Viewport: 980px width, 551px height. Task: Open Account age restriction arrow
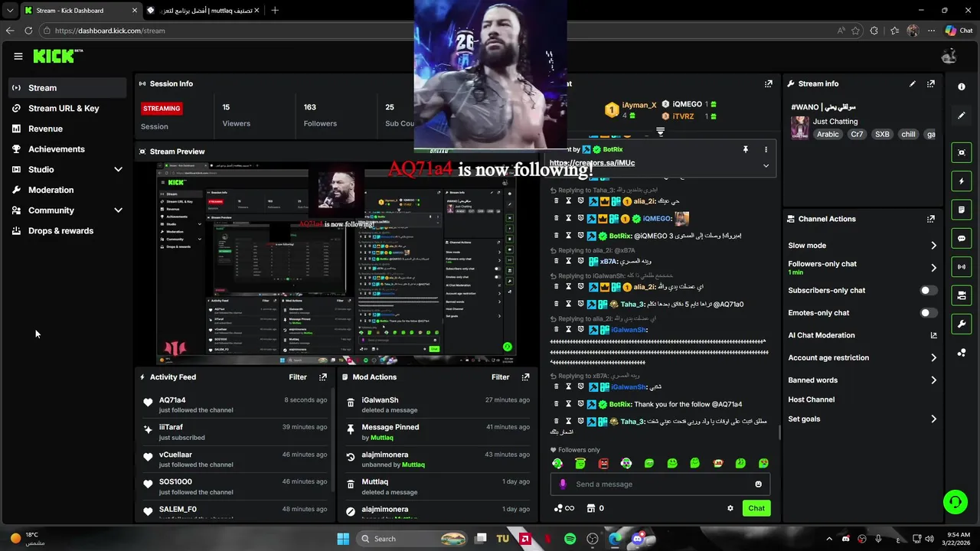coord(933,357)
